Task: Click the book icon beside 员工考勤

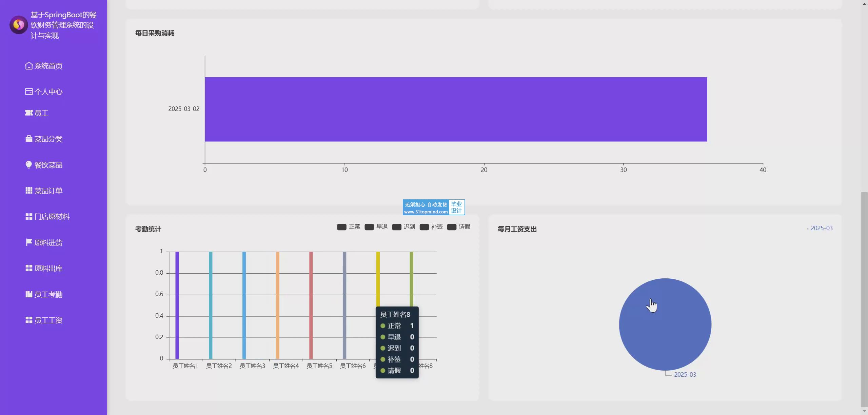Action: (29, 294)
